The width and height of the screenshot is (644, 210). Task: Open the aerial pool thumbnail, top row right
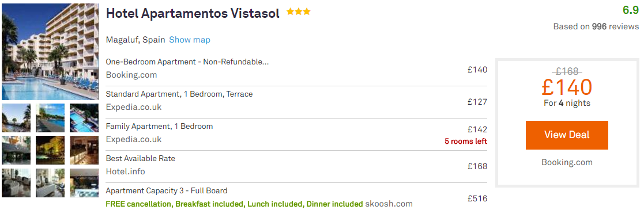click(x=84, y=118)
